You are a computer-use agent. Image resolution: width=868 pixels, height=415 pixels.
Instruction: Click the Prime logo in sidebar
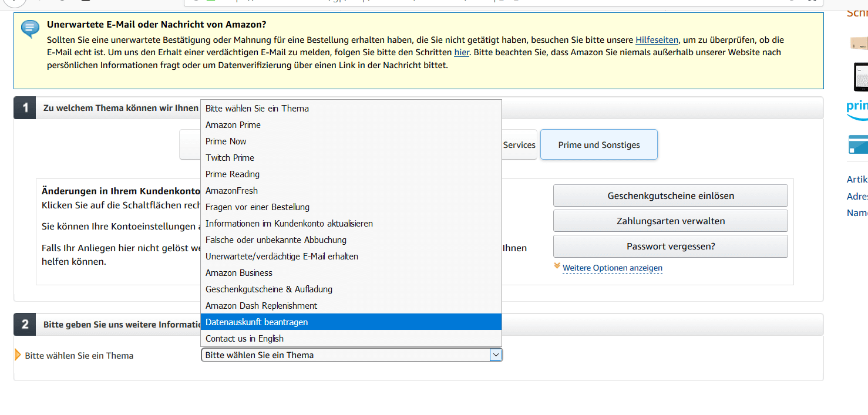857,109
